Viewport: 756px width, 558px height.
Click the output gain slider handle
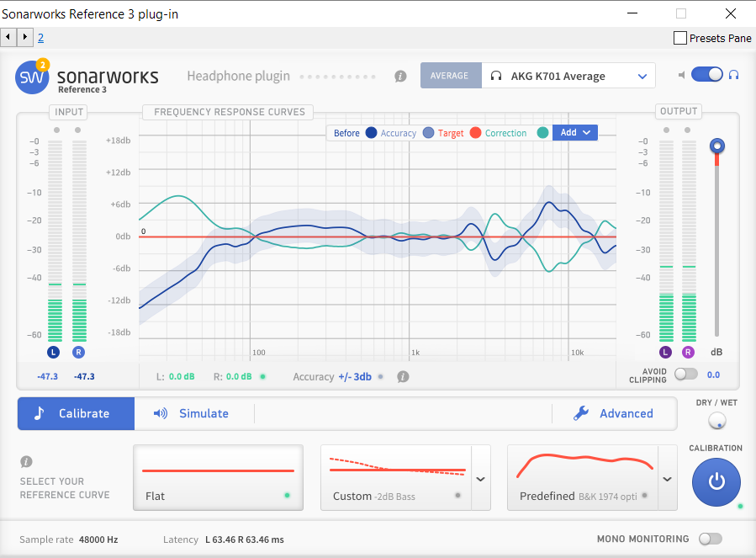(717, 146)
